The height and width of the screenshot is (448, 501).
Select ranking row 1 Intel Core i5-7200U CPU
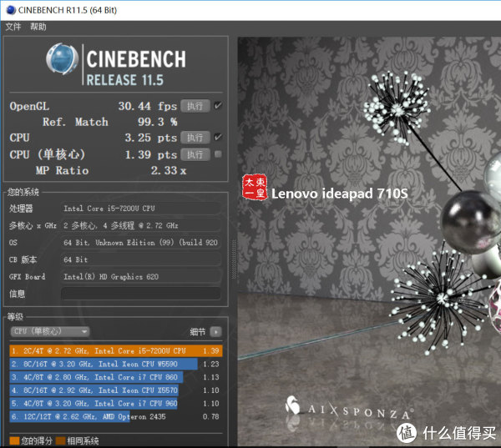[116, 351]
